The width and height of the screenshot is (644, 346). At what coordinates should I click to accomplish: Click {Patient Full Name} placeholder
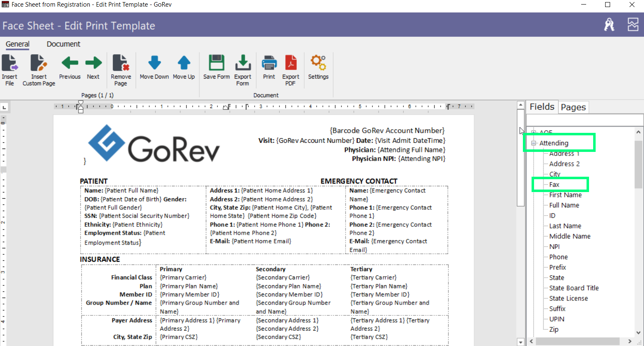click(x=131, y=191)
